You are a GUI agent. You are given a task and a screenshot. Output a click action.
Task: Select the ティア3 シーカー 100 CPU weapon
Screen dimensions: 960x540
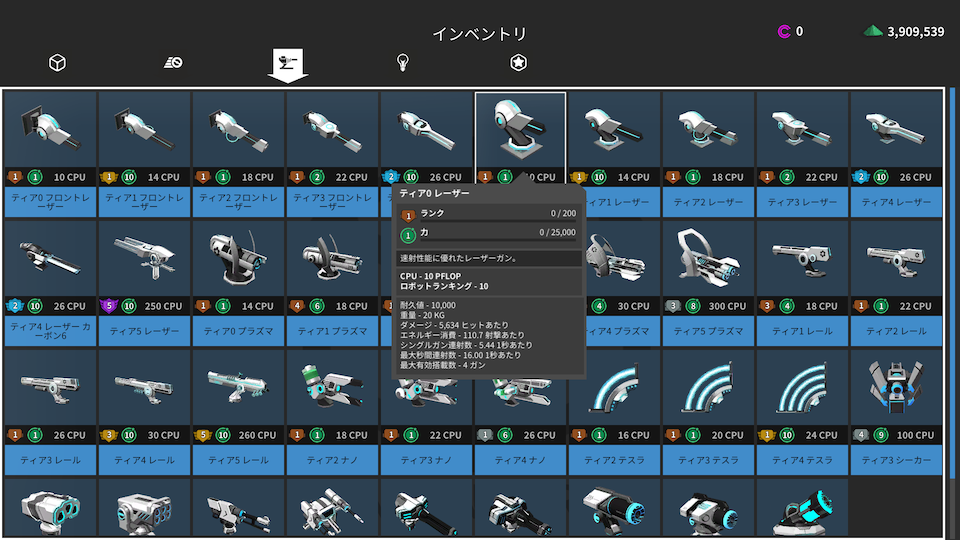point(896,390)
